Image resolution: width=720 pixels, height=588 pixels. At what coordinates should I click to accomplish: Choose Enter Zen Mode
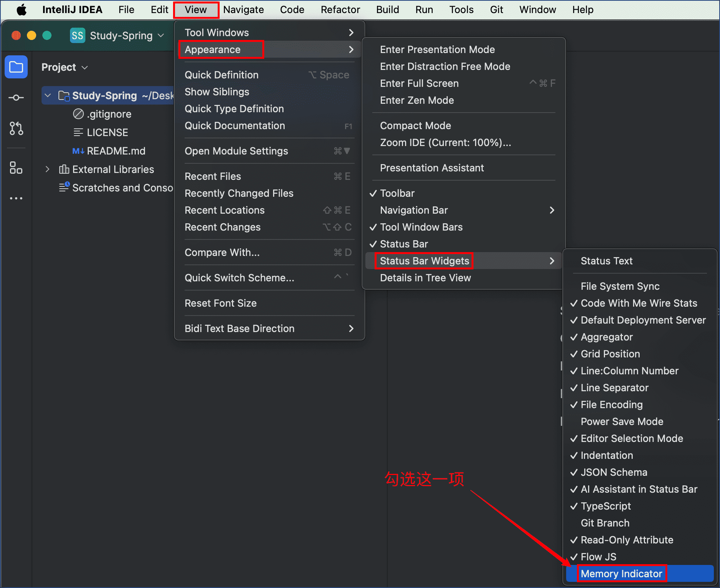click(464, 100)
